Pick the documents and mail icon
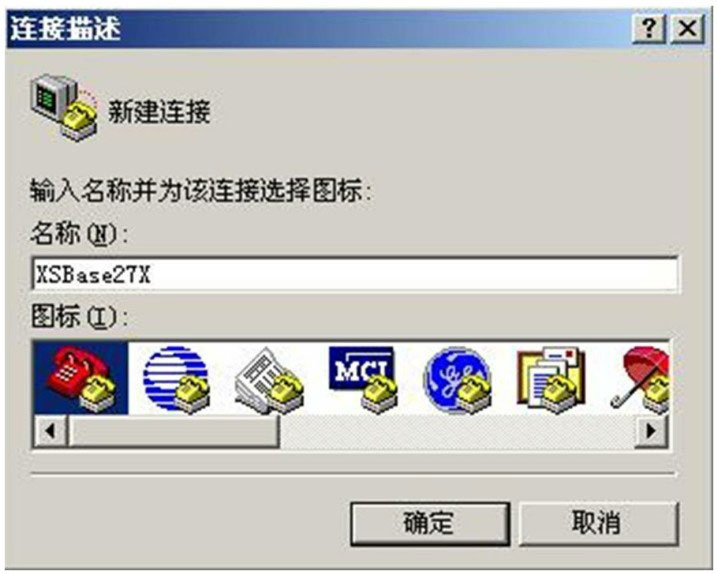The width and height of the screenshot is (717, 574). (x=551, y=379)
